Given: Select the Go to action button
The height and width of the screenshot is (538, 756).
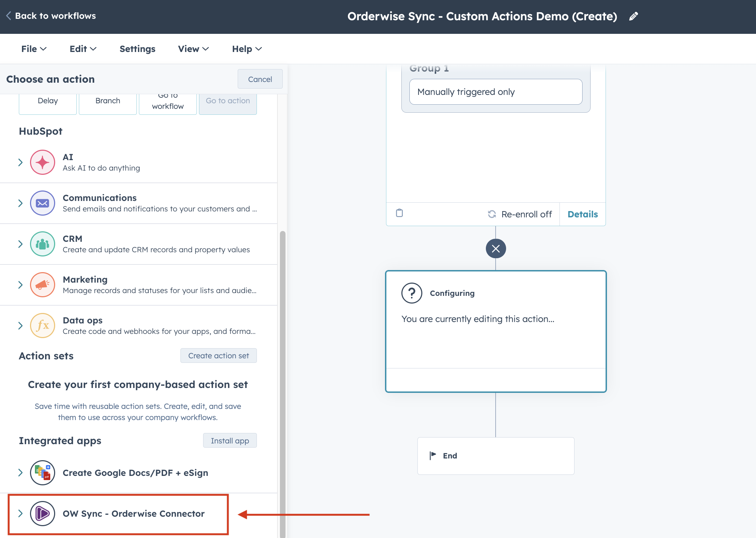Looking at the screenshot, I should [x=228, y=104].
